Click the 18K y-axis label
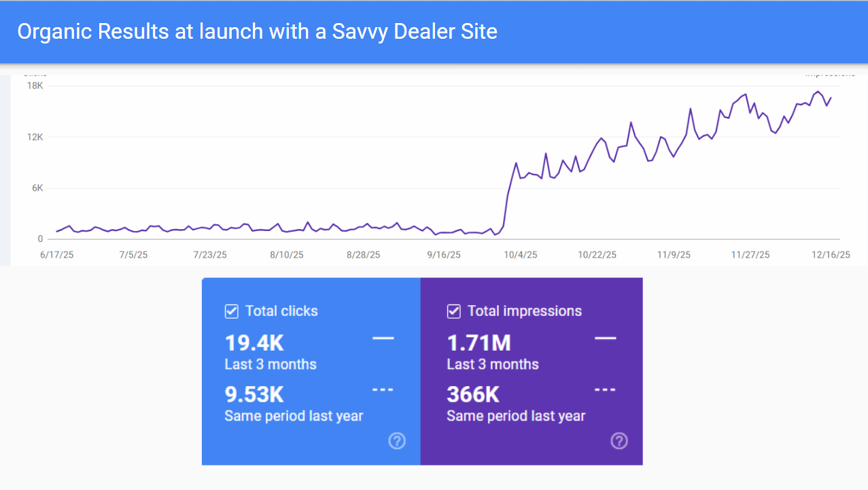The width and height of the screenshot is (868, 490). [x=35, y=86]
